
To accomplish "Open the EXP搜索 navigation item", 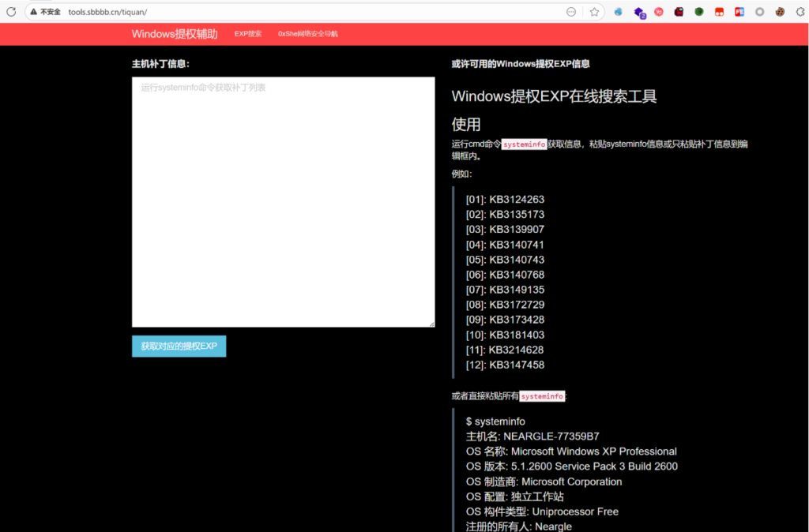I will point(248,34).
